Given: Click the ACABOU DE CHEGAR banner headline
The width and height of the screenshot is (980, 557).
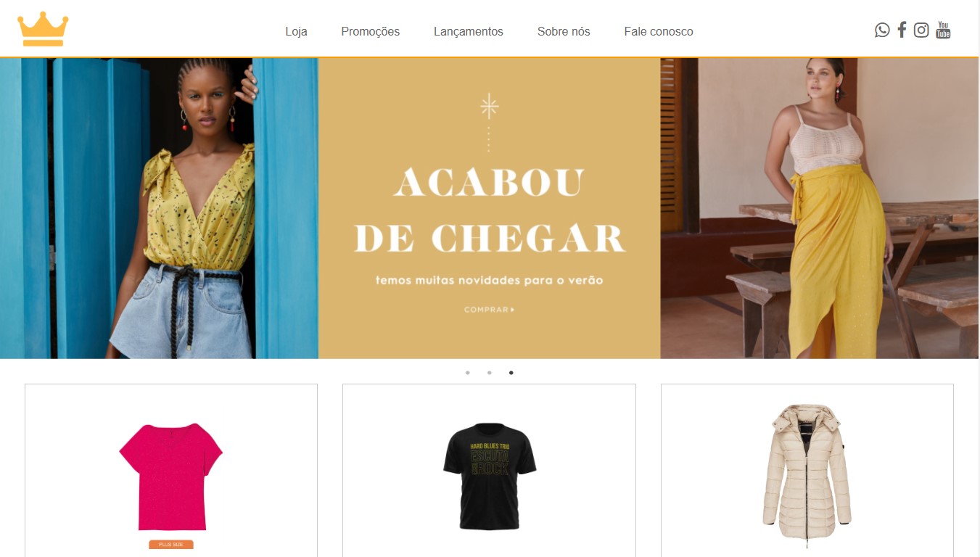Looking at the screenshot, I should point(490,210).
